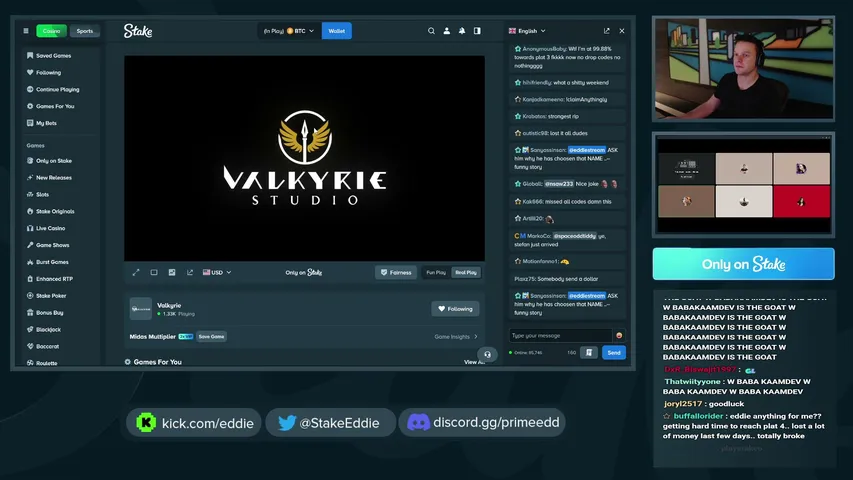Viewport: 853px width, 480px height.
Task: Open the notifications bell
Action: (462, 31)
